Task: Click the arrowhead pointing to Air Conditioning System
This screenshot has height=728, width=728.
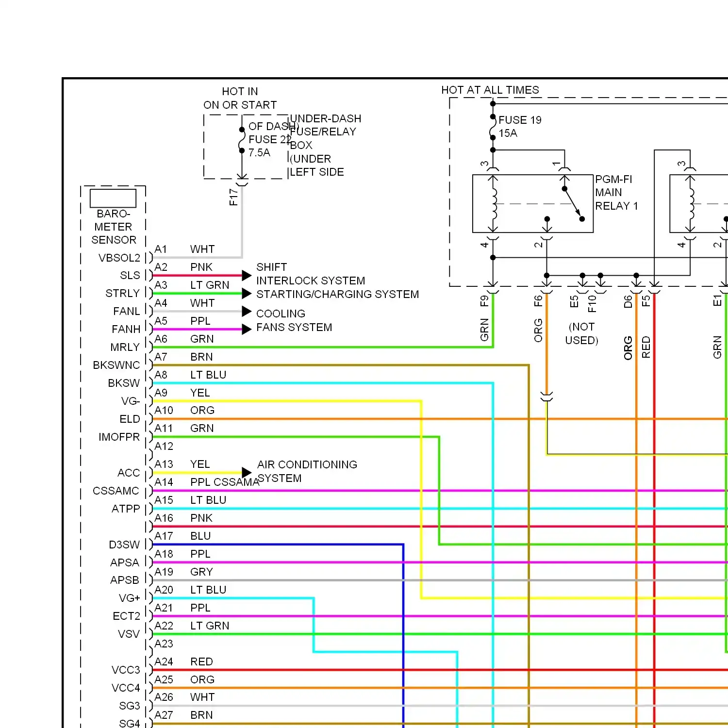Action: tap(247, 473)
